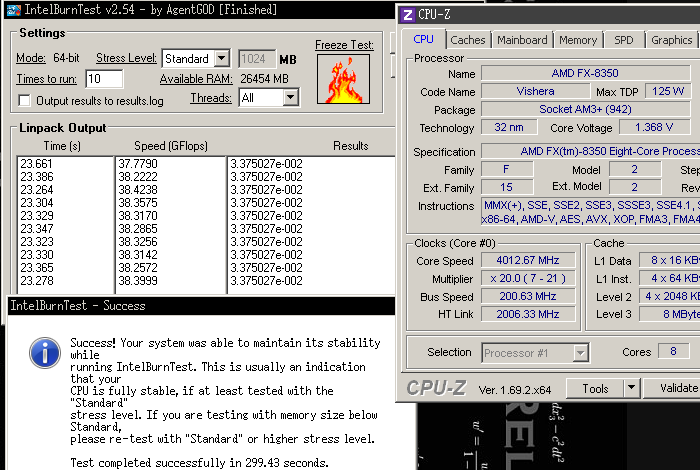Click the disabled 1024 MB memory field
The image size is (700, 470).
pyautogui.click(x=257, y=59)
